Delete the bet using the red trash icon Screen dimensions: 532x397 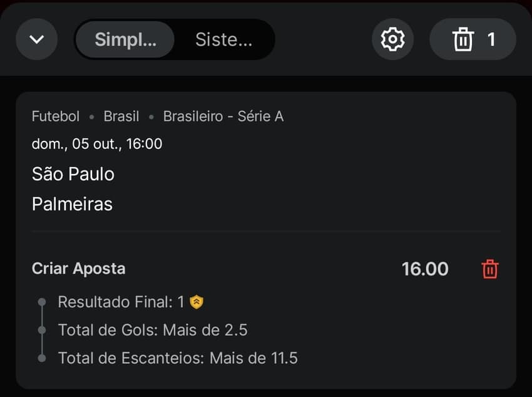(490, 269)
